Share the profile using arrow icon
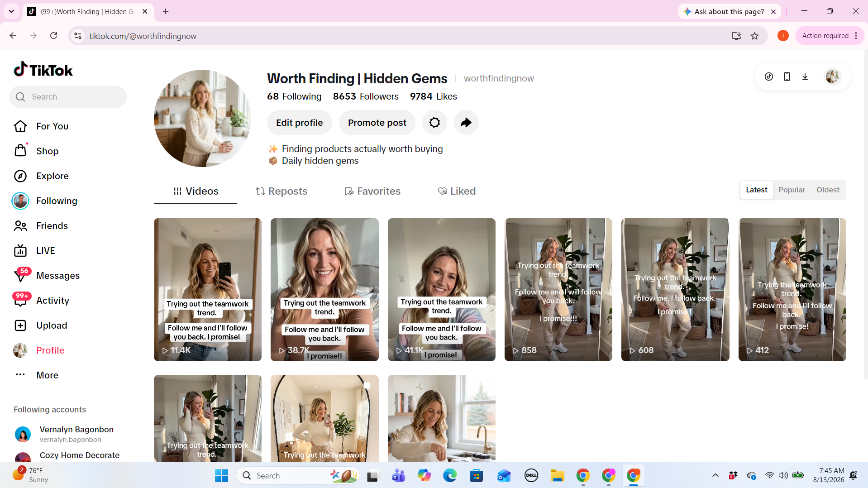This screenshot has width=868, height=488. click(x=466, y=123)
